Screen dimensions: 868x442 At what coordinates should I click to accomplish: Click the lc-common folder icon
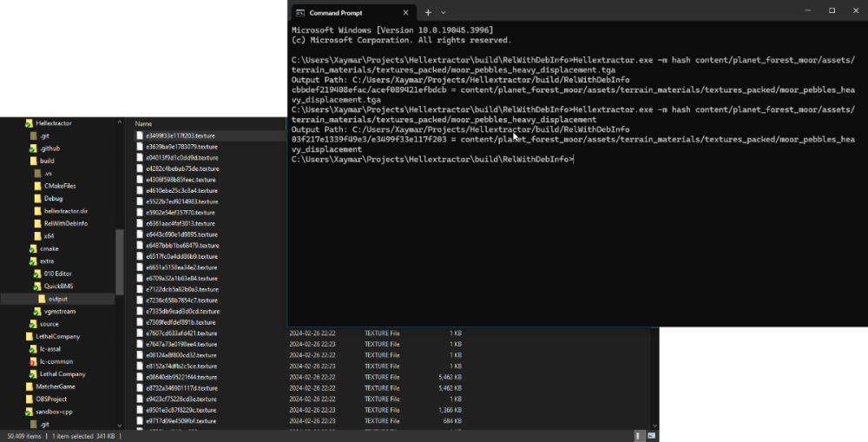pos(30,361)
